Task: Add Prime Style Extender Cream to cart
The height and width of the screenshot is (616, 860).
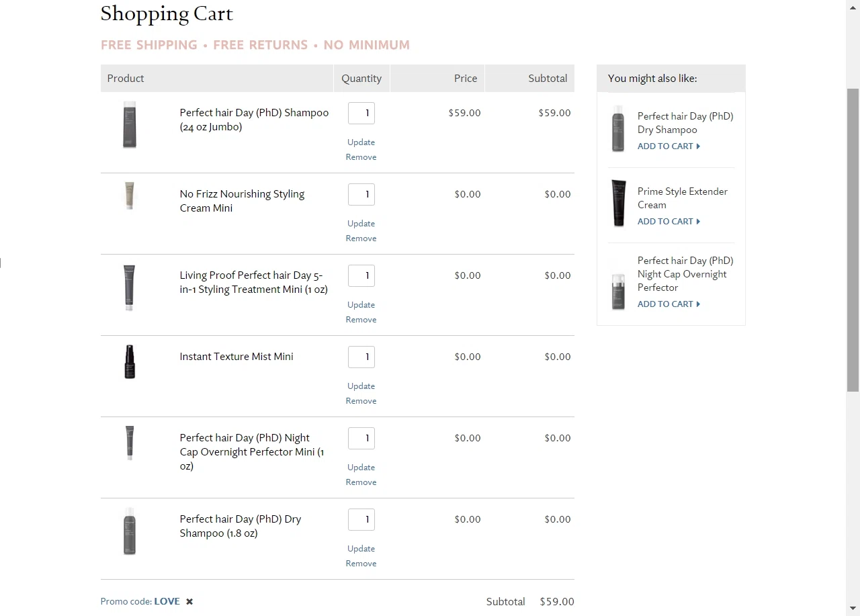Action: coord(669,222)
